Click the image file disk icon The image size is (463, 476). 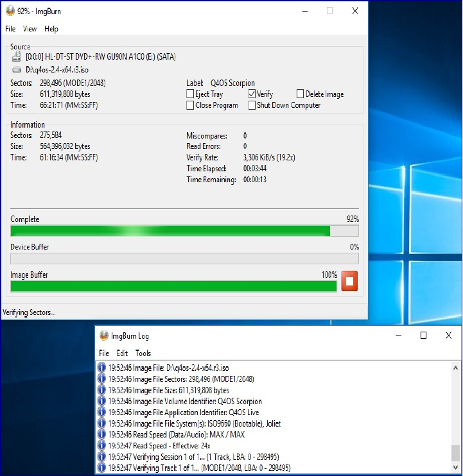click(17, 70)
